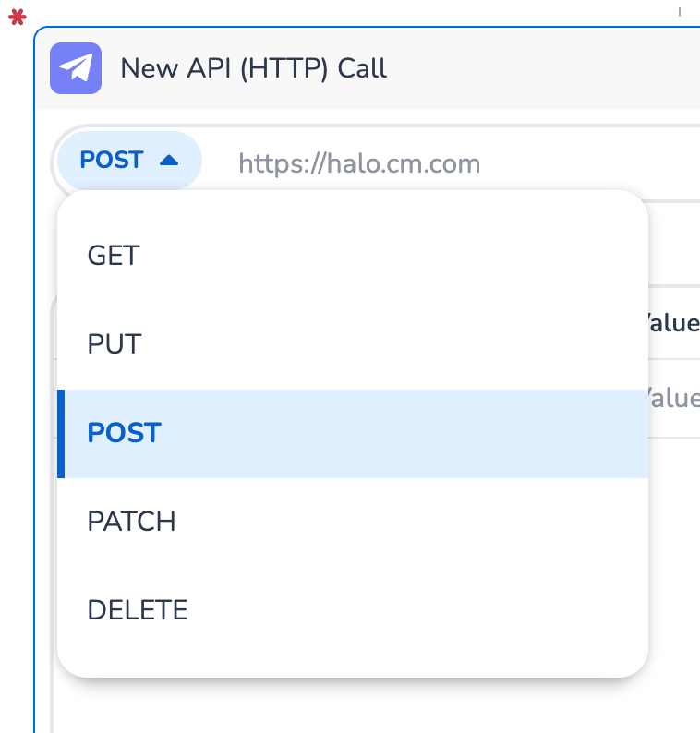Collapse the HTTP method dropdown
Image resolution: width=700 pixels, height=733 pixels.
(x=129, y=161)
